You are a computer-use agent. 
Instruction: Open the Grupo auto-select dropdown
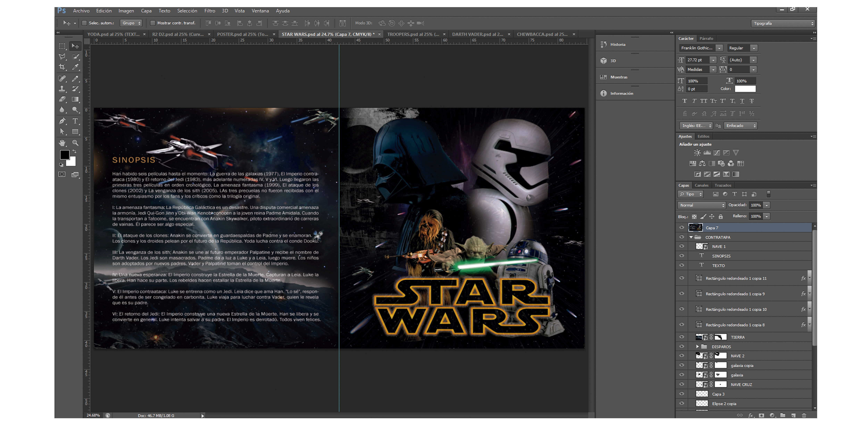coord(131,23)
